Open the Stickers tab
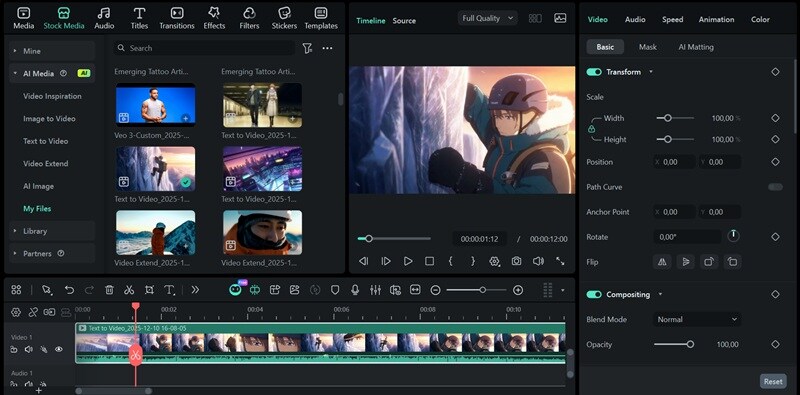The image size is (800, 395). tap(284, 18)
